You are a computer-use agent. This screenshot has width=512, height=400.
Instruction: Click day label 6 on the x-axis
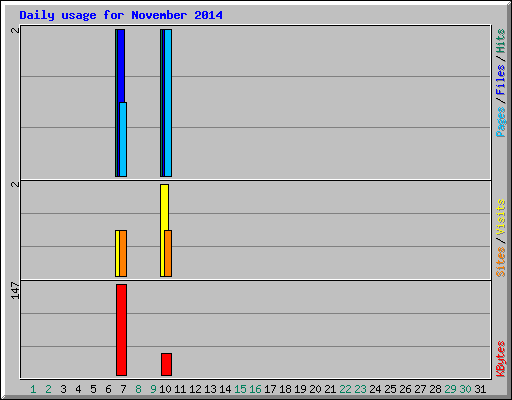[x=108, y=389]
